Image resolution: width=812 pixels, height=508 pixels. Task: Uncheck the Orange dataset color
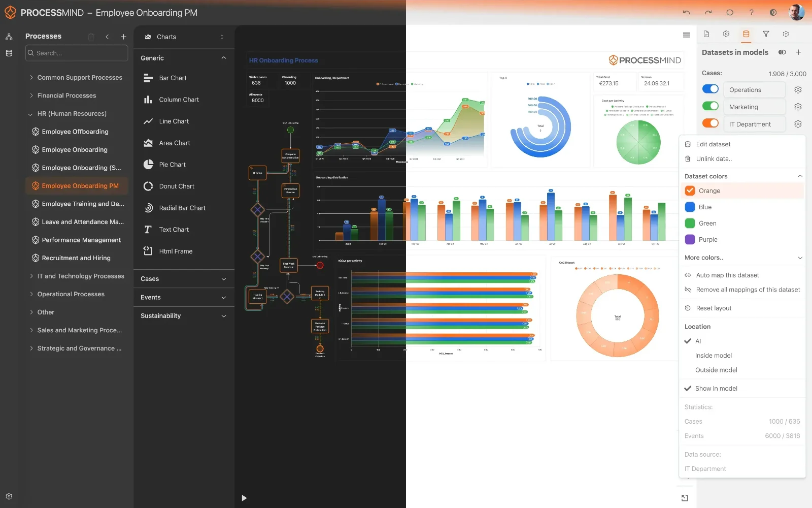pyautogui.click(x=690, y=190)
